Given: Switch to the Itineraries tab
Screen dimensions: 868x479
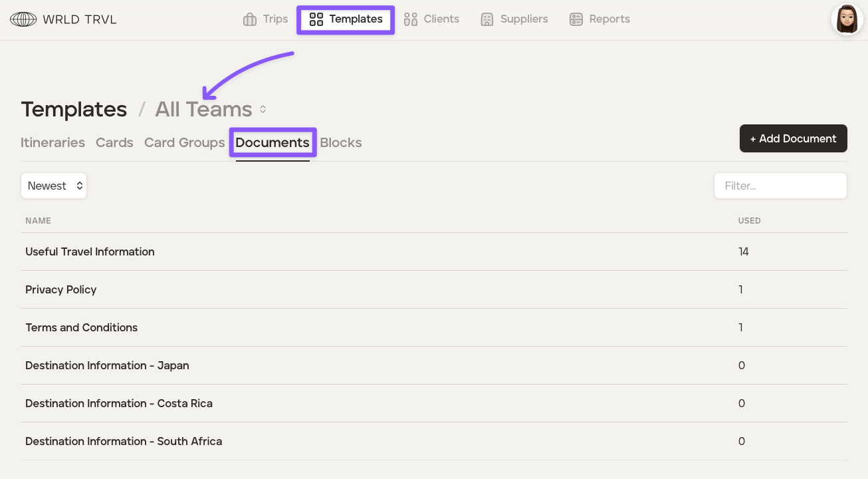Looking at the screenshot, I should (x=53, y=143).
